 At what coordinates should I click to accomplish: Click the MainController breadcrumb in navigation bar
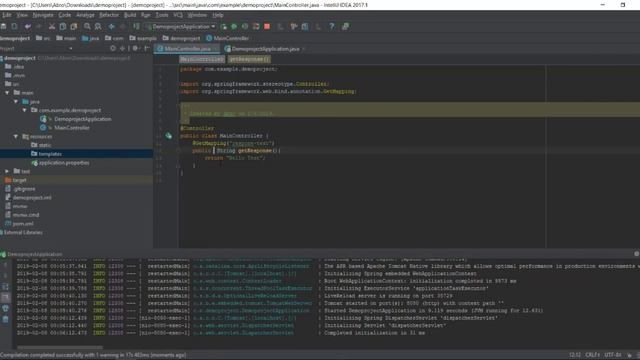(x=227, y=38)
